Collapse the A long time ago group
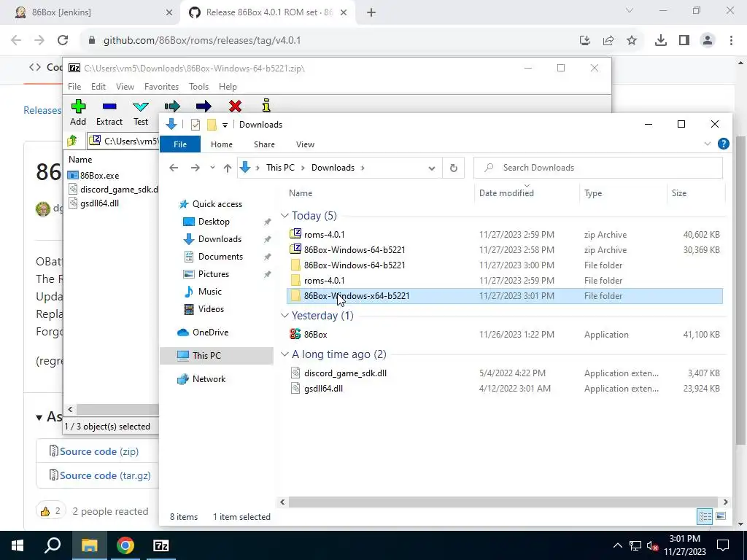 coord(285,354)
